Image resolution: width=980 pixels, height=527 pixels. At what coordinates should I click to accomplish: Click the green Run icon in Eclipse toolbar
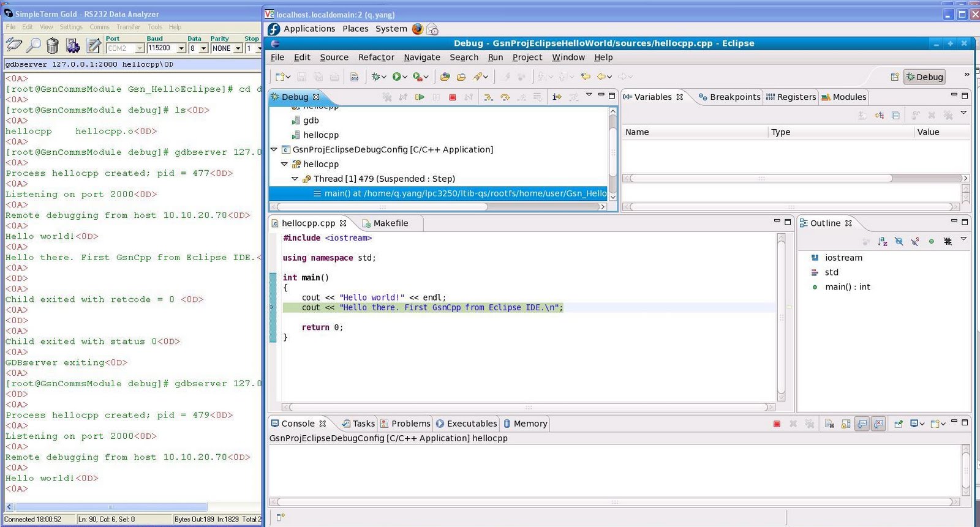pyautogui.click(x=397, y=77)
